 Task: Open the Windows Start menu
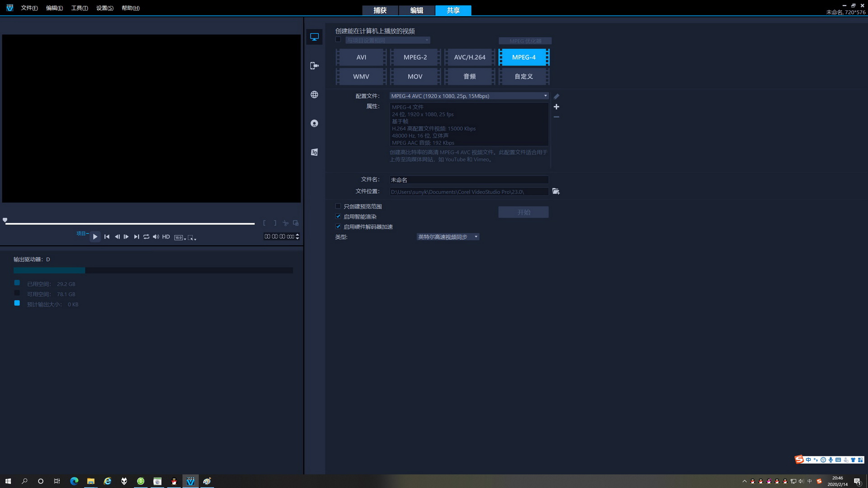point(8,481)
